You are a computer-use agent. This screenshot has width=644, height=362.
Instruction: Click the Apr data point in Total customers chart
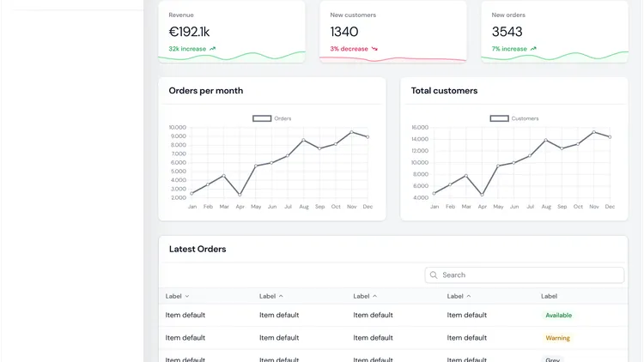click(x=482, y=195)
